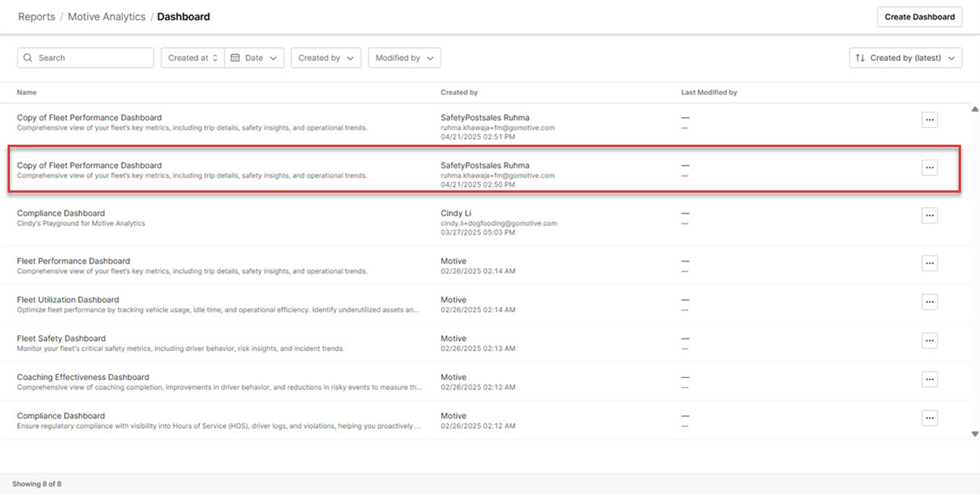Open the Created by filter dropdown
The width and height of the screenshot is (980, 495).
pyautogui.click(x=326, y=58)
